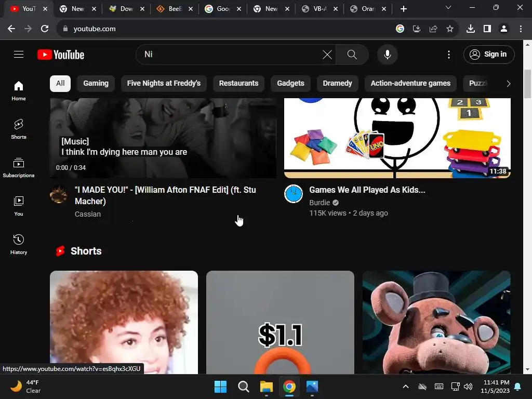
Task: Open Shorts in the sidebar
Action: pos(19,129)
